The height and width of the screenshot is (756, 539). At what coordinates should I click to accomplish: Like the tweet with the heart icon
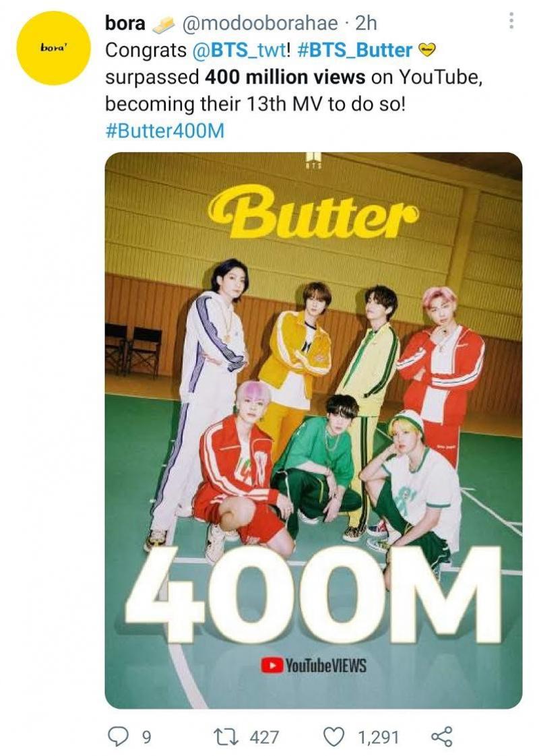335,737
